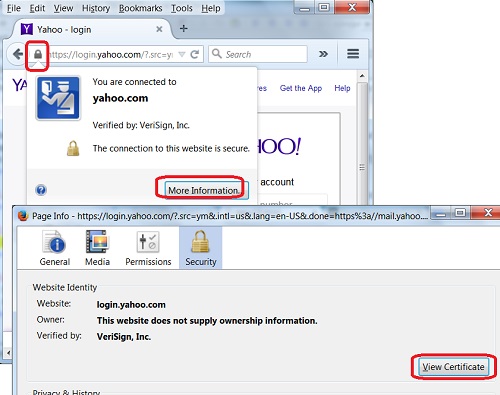Image resolution: width=500 pixels, height=395 pixels.
Task: Open the History menu
Action: (x=96, y=8)
